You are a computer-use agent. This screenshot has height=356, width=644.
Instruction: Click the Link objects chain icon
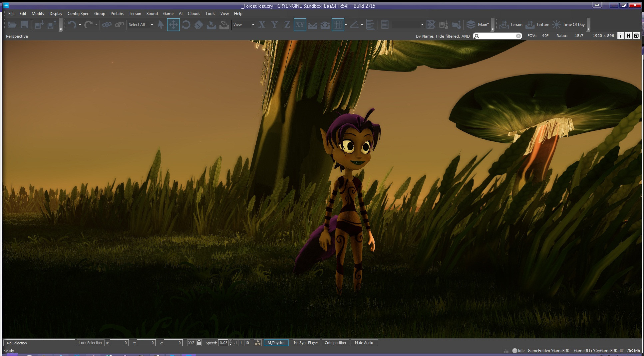pos(107,25)
